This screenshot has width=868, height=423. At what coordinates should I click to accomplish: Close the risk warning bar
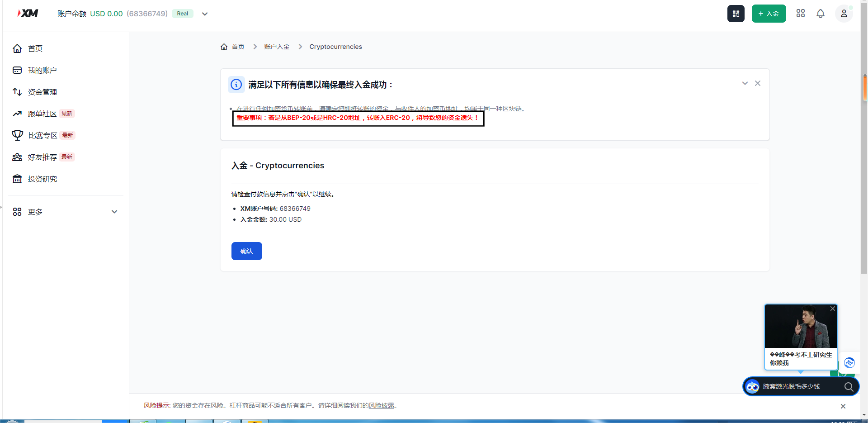843,406
